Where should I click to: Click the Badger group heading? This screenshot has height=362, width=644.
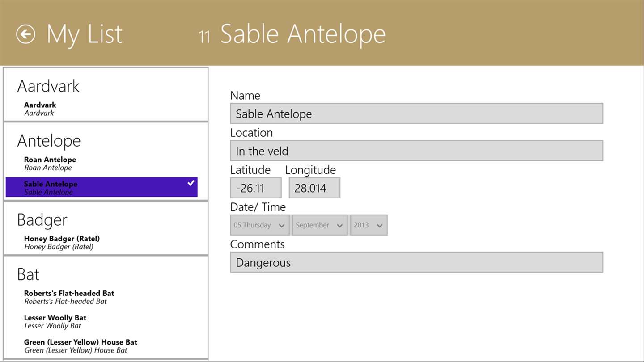click(x=42, y=220)
